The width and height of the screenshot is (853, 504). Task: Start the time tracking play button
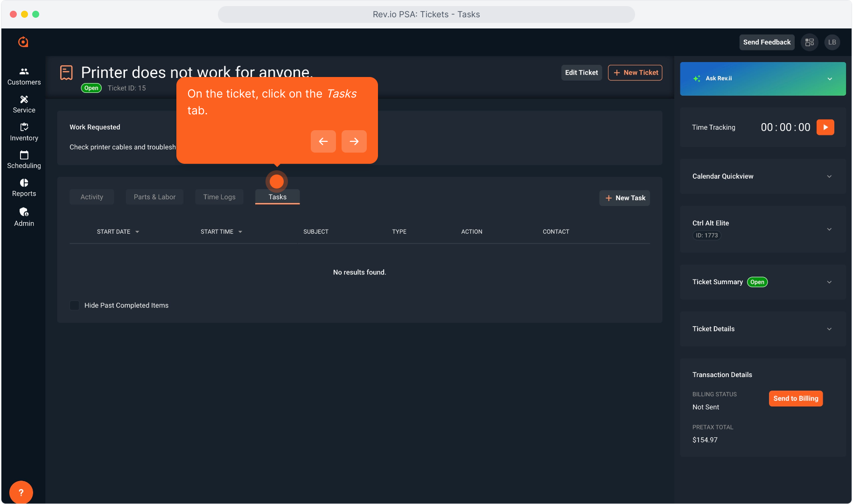825,127
